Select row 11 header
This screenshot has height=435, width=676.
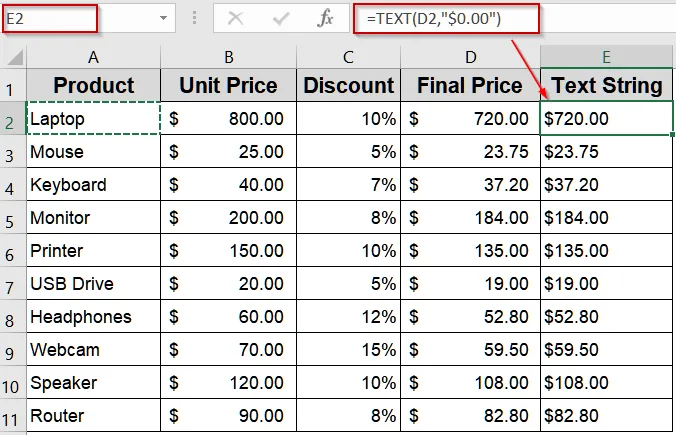(x=13, y=415)
